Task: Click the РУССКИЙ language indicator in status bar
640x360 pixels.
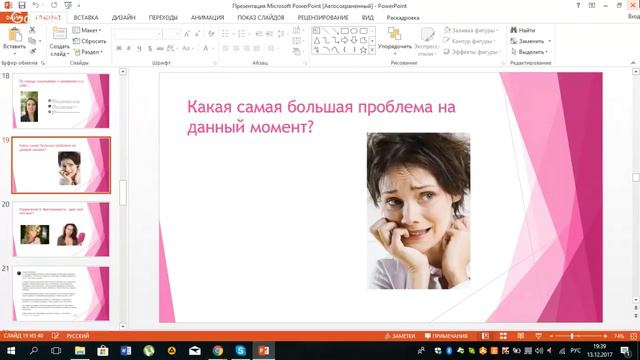Action: coord(78,336)
